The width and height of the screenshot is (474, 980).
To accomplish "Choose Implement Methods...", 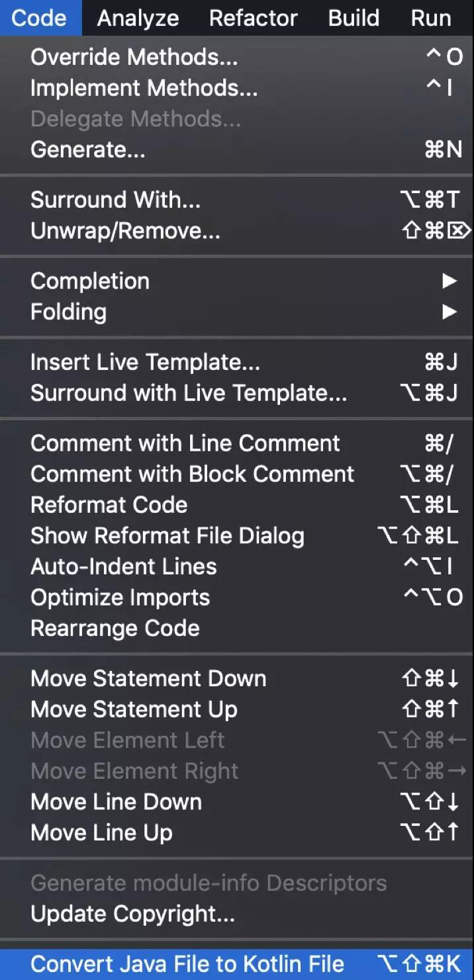I will pos(237,88).
